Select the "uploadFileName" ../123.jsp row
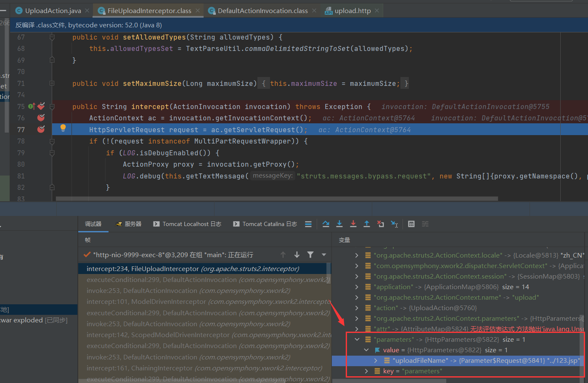Screen dimensions: 588x383 coord(458,360)
